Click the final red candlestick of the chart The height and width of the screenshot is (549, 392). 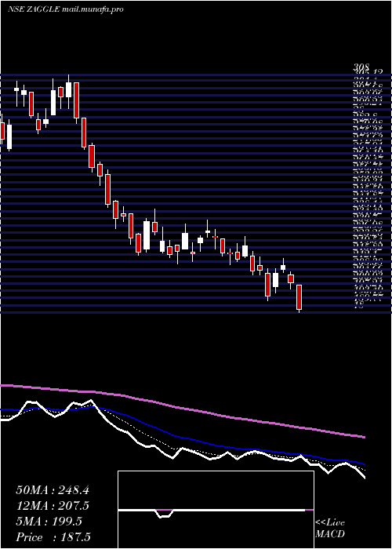pos(299,297)
